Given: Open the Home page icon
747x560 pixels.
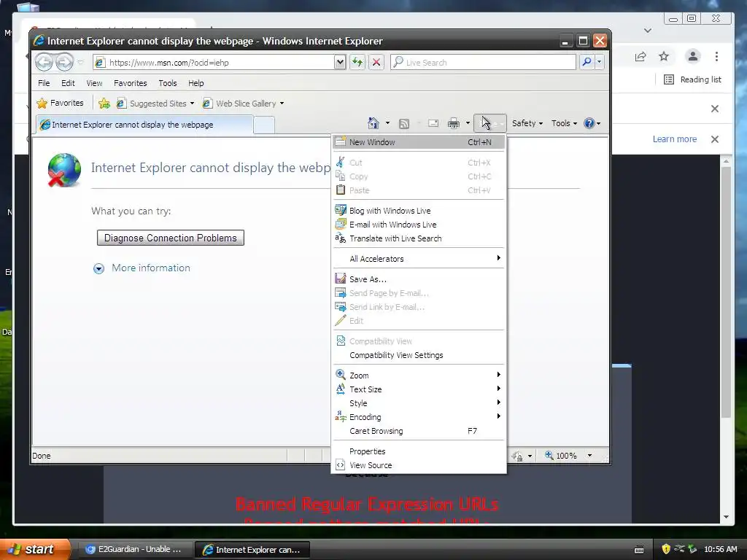Looking at the screenshot, I should tap(373, 123).
